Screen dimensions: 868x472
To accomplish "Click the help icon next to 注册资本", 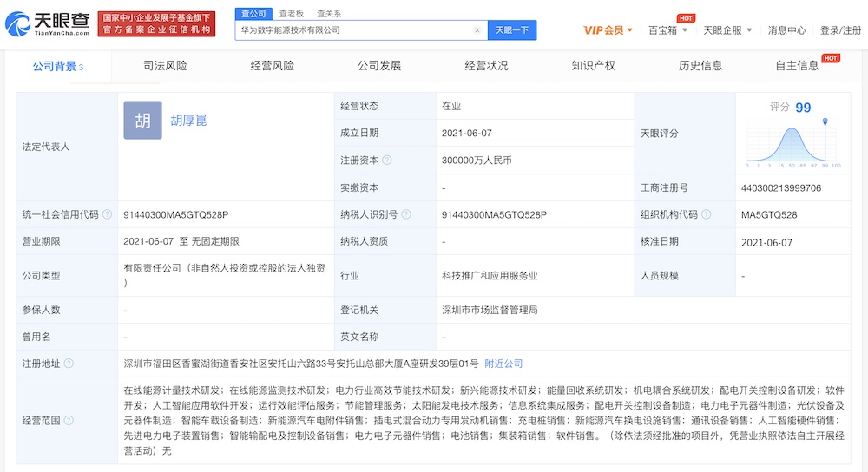I will tap(387, 161).
